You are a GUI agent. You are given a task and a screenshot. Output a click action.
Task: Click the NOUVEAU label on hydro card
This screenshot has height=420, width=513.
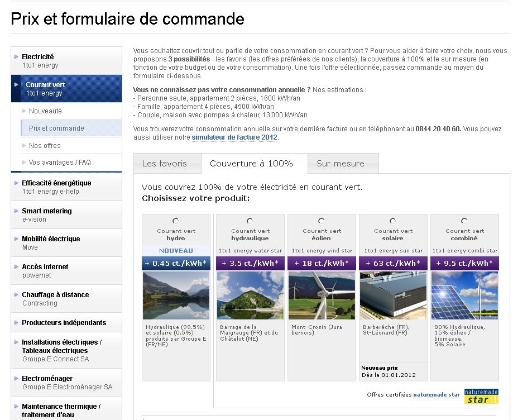(176, 251)
